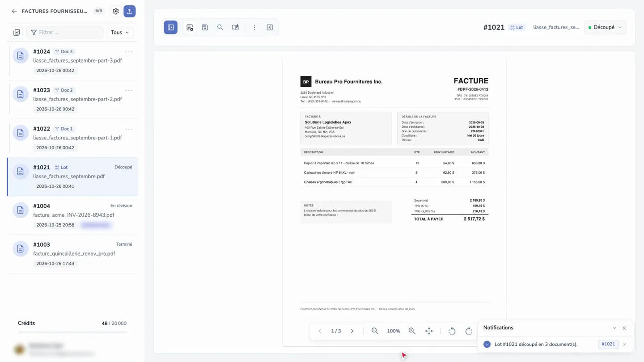Select document #1022 liasse_factures_septembre-part-1.pdf
This screenshot has width=644, height=362.
72,138
